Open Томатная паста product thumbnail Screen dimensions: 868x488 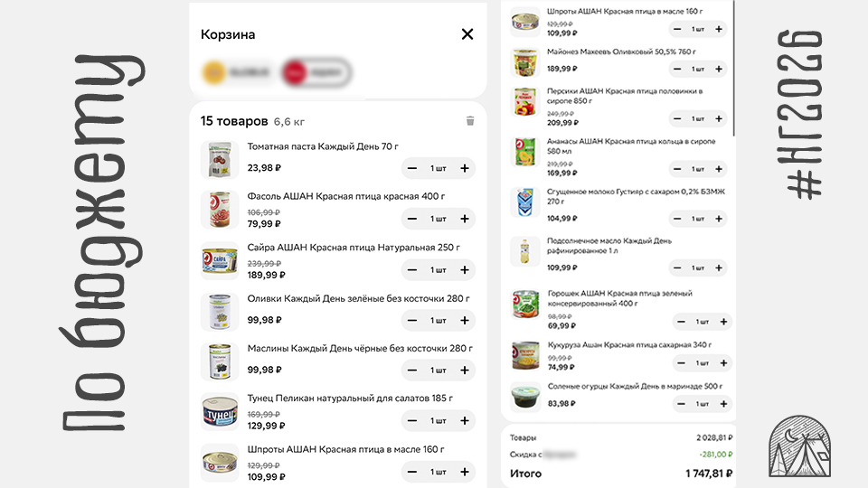click(220, 159)
